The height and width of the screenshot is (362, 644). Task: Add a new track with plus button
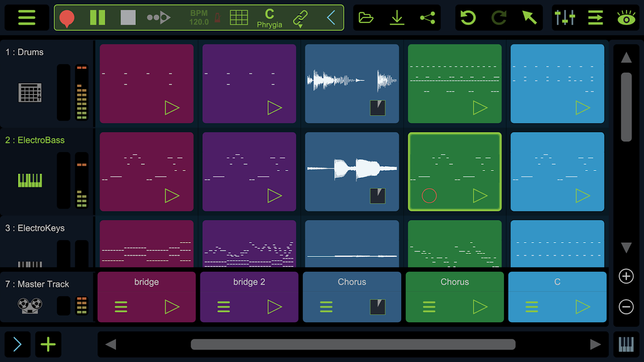click(x=48, y=345)
